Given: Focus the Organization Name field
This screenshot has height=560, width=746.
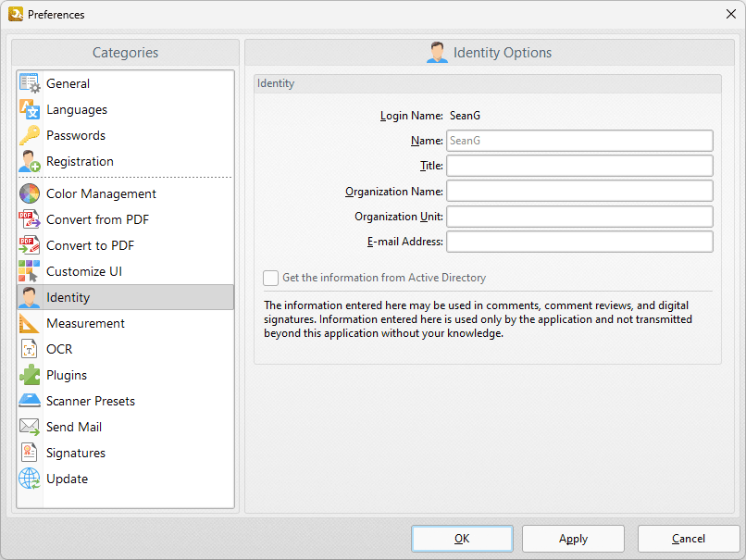Looking at the screenshot, I should (579, 192).
